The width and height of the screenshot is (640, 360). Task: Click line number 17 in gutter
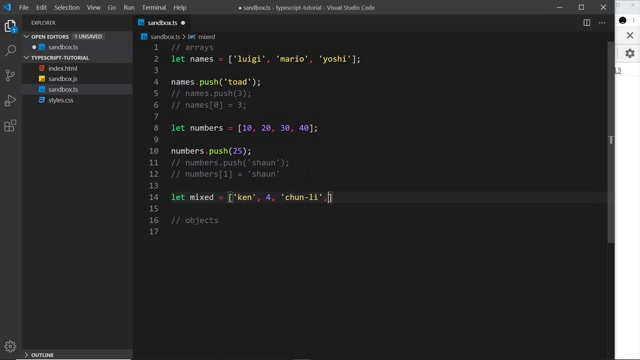[153, 232]
